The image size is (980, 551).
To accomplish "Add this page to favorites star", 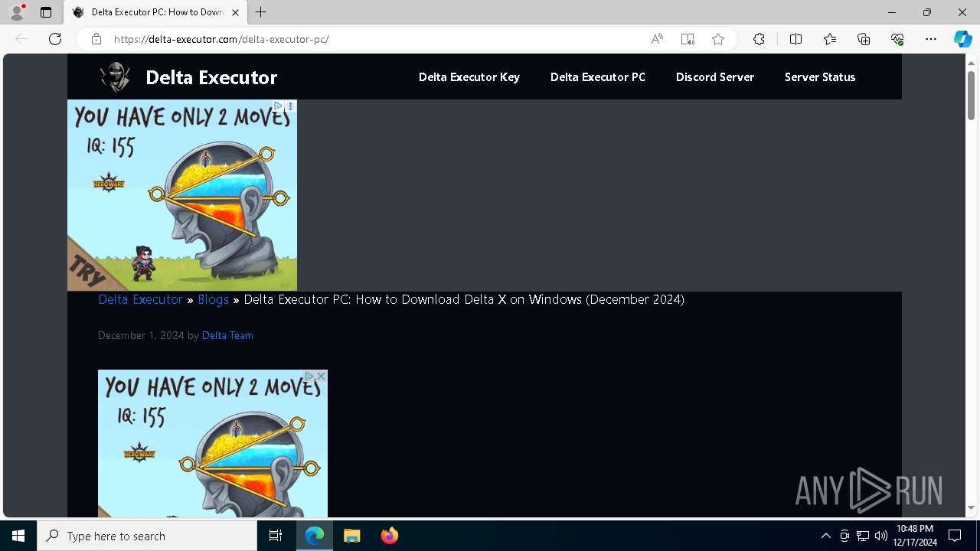I will click(718, 39).
